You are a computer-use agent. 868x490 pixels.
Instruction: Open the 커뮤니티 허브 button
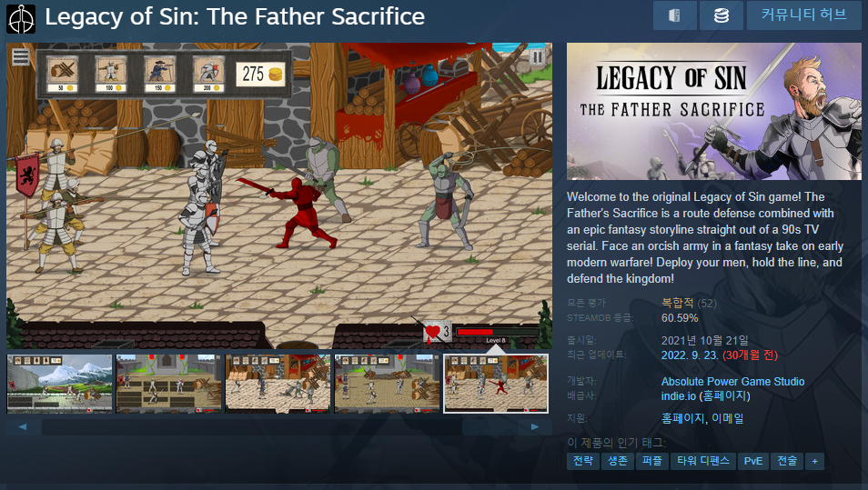click(x=803, y=15)
